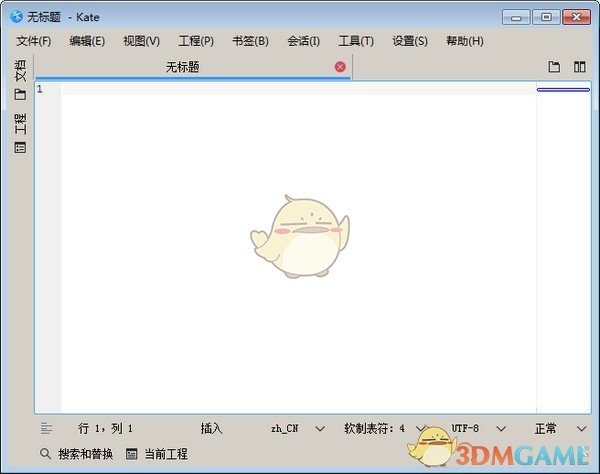The image size is (600, 474).
Task: Open the 工具(T) menu
Action: (355, 41)
